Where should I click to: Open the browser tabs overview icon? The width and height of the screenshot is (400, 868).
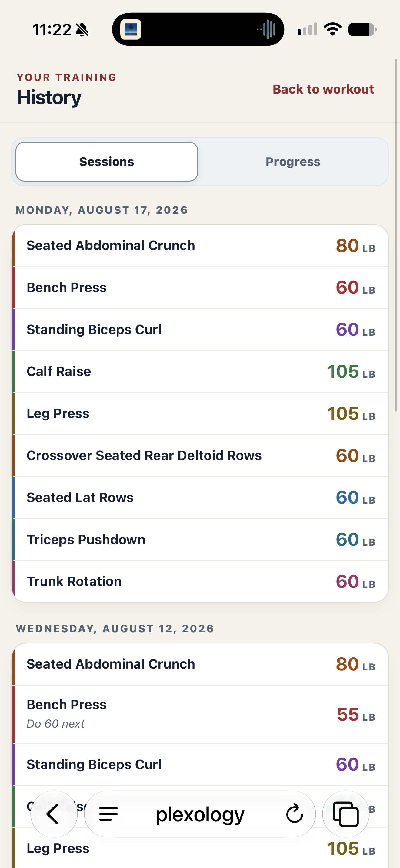[346, 814]
